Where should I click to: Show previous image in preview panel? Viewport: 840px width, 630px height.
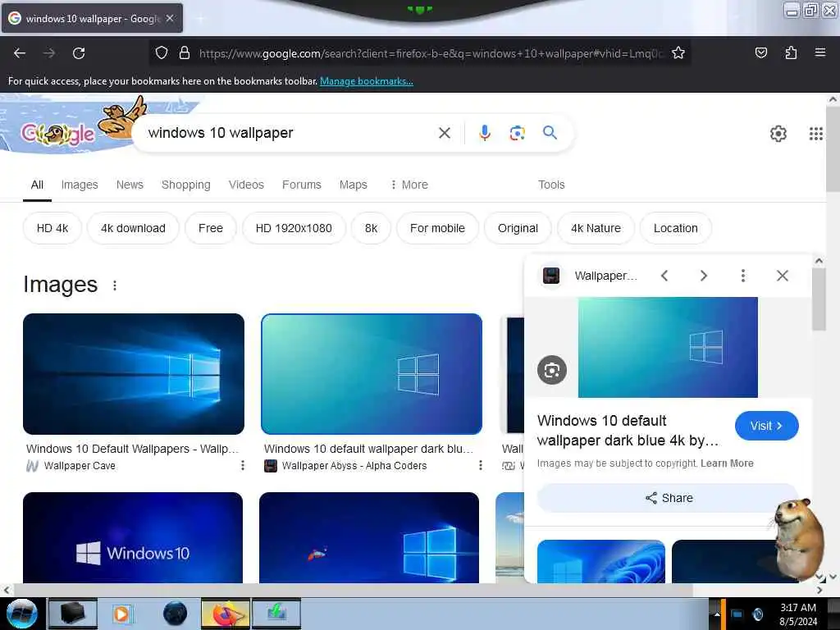(x=664, y=276)
